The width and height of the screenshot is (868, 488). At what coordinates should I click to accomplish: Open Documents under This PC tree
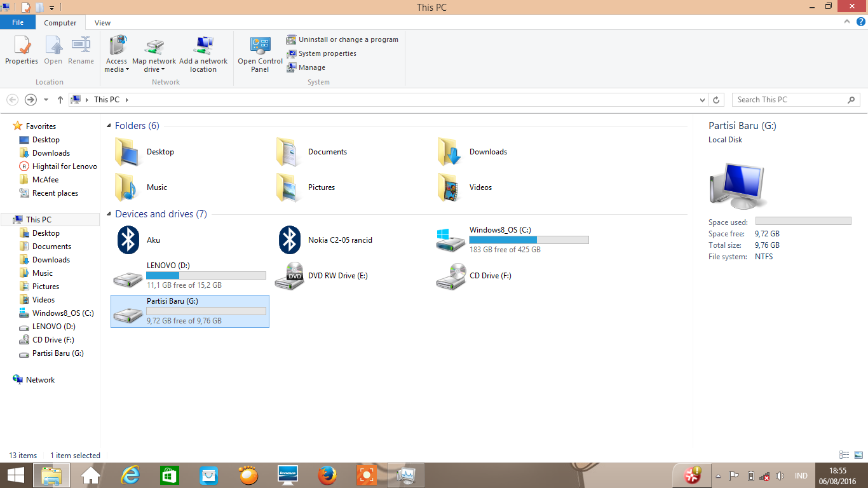pos(51,247)
